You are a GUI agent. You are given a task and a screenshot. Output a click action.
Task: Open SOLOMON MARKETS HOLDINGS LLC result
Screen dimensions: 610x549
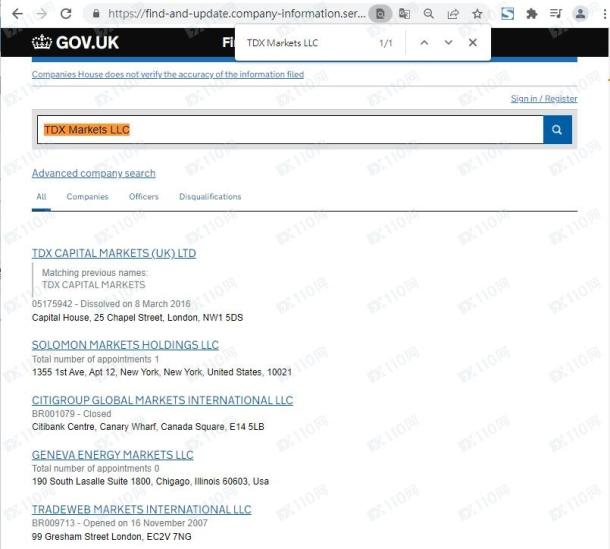click(x=125, y=345)
